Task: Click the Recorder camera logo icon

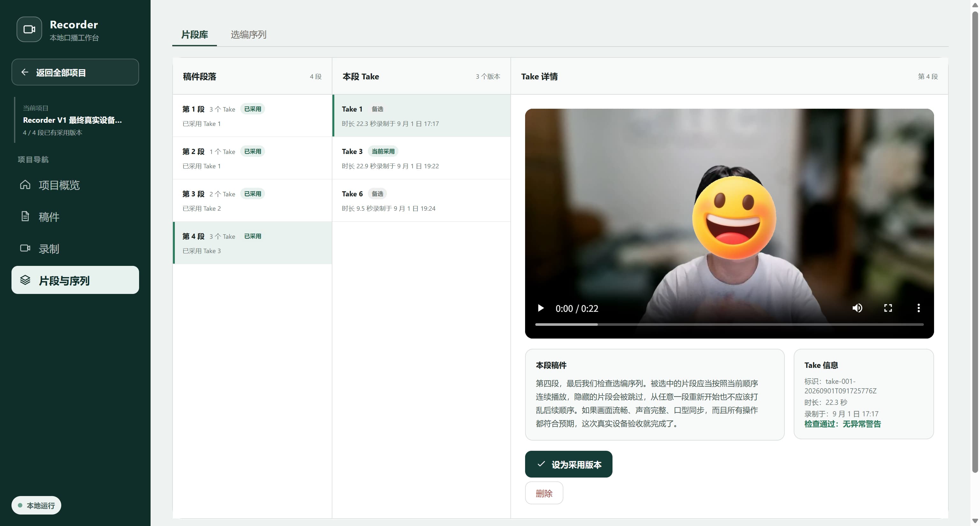Action: [x=29, y=29]
